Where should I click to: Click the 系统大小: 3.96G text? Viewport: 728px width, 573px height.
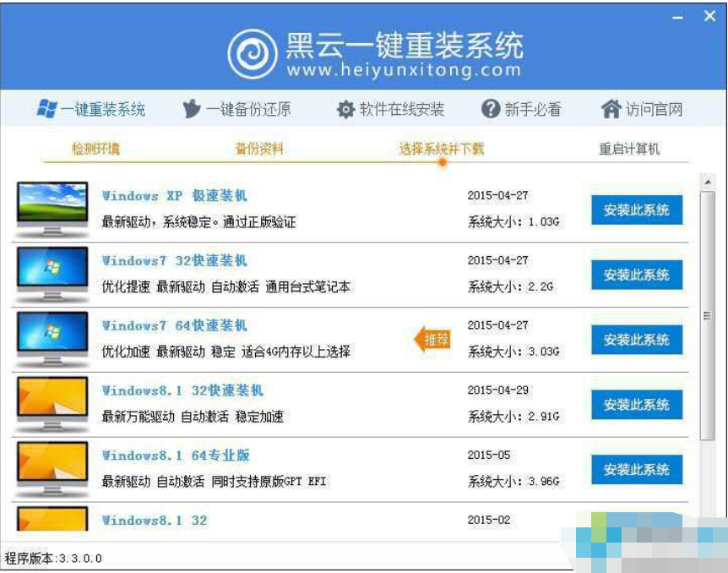point(513,482)
